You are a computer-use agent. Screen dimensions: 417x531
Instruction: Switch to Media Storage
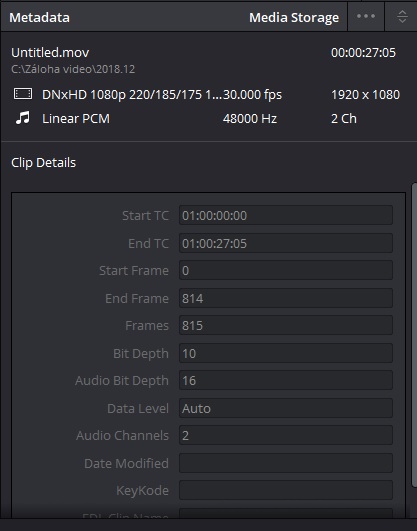(x=294, y=17)
